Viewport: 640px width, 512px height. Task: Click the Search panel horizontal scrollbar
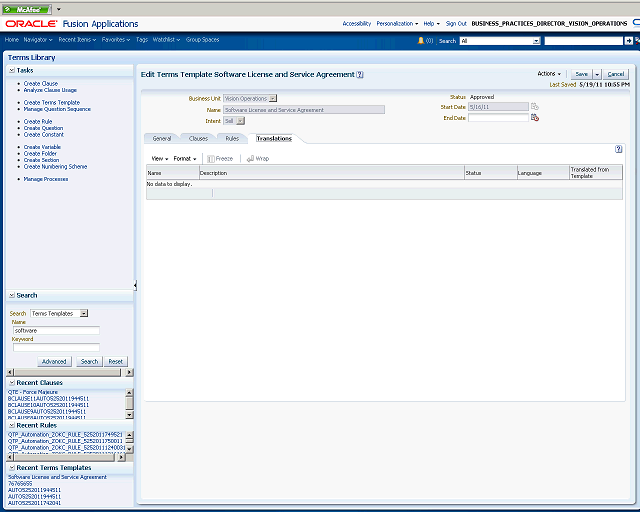69,372
